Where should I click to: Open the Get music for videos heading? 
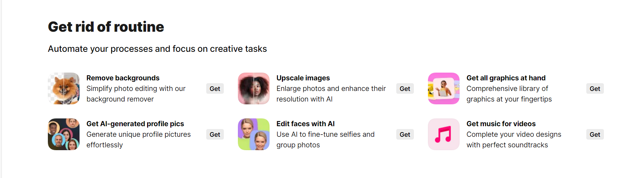click(x=501, y=124)
